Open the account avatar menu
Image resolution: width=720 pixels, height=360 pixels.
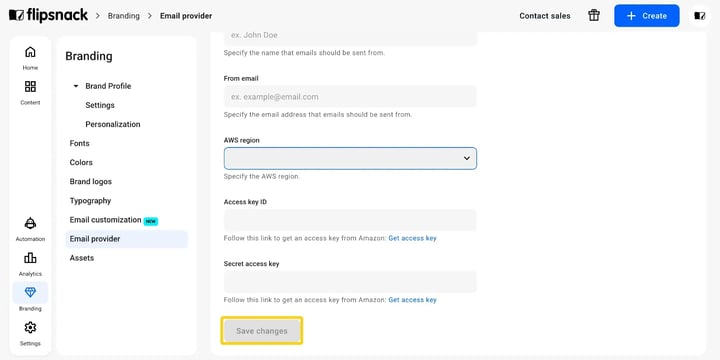pos(699,16)
